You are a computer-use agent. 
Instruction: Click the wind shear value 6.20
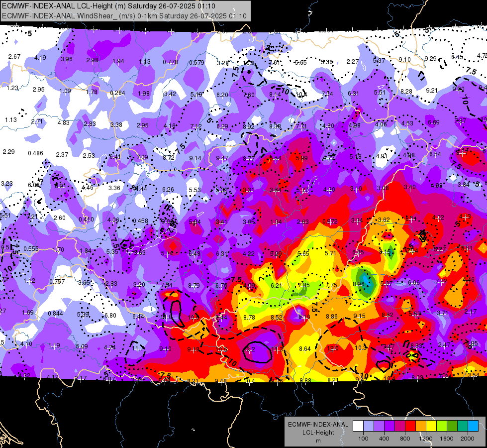pyautogui.click(x=222, y=95)
